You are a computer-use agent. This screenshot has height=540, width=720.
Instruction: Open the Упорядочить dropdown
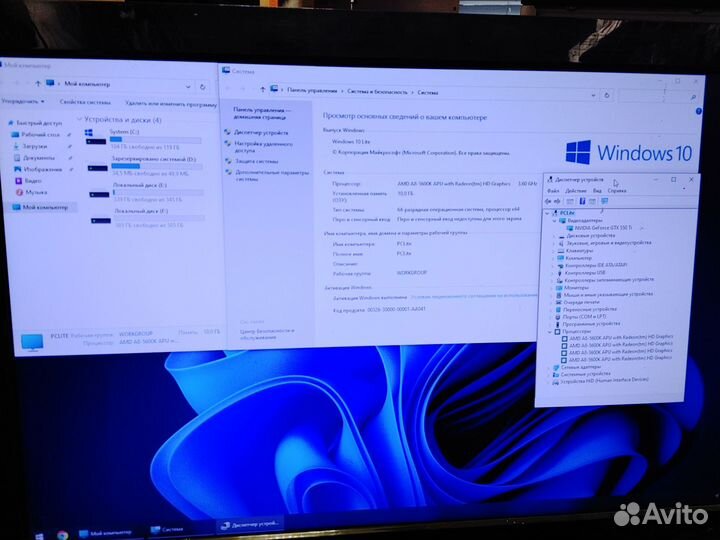22,102
